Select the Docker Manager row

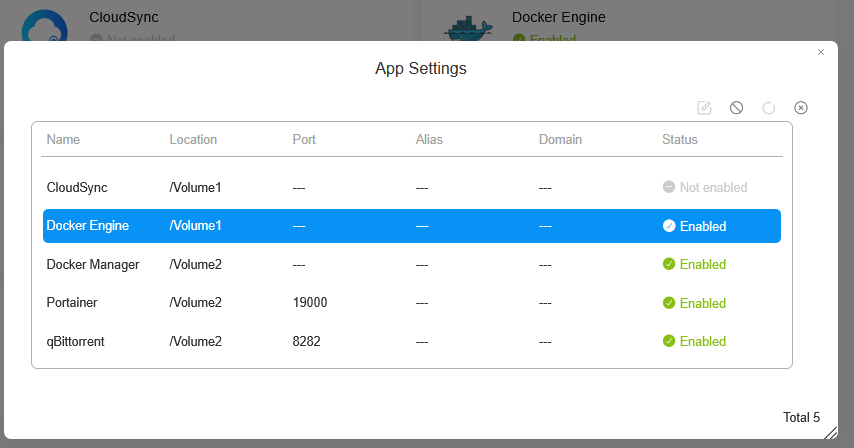pyautogui.click(x=93, y=264)
